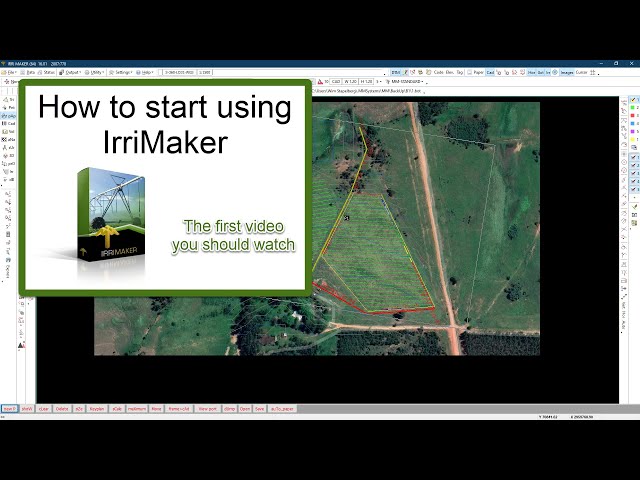Click the Options label in left sidebar
Image resolution: width=640 pixels, height=480 pixels.
(x=8, y=271)
